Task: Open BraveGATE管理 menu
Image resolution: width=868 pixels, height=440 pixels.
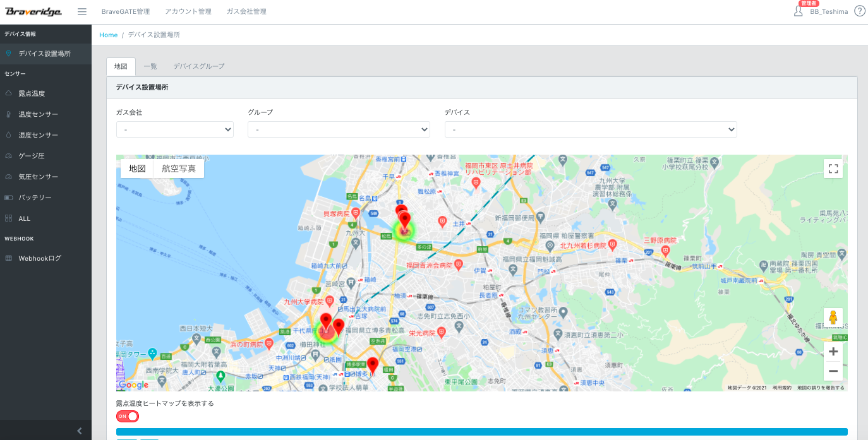Action: [126, 11]
